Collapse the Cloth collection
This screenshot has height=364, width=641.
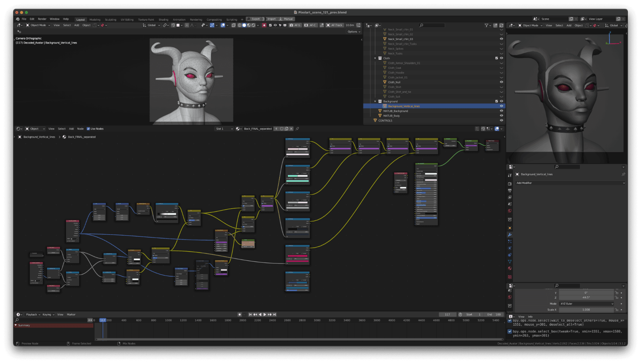click(375, 58)
